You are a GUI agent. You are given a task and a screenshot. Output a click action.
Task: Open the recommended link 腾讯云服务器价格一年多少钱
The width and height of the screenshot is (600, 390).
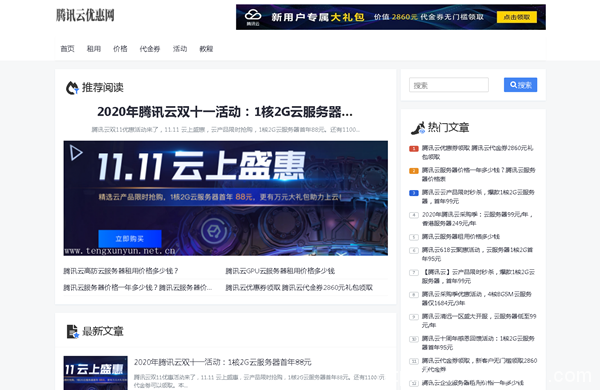138,287
